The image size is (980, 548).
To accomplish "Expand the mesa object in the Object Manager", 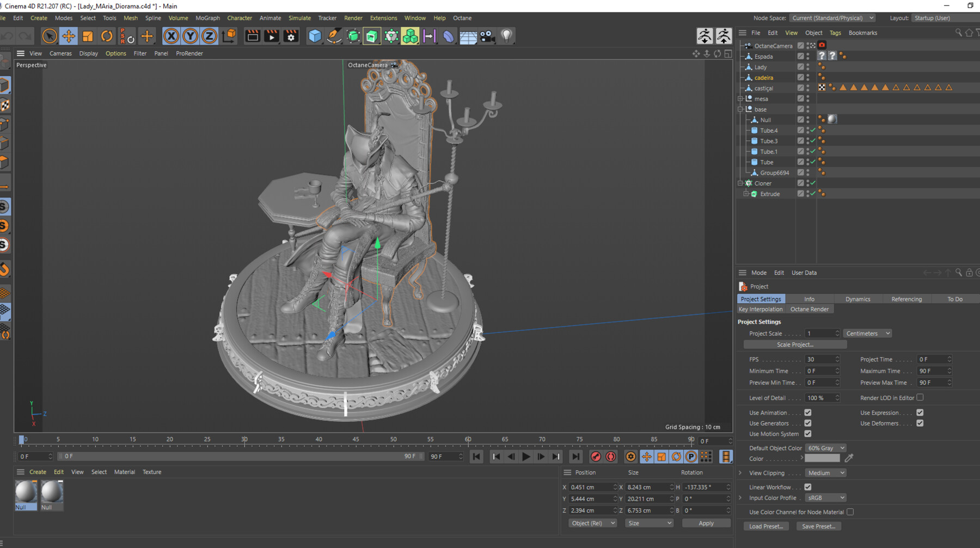I will (742, 98).
